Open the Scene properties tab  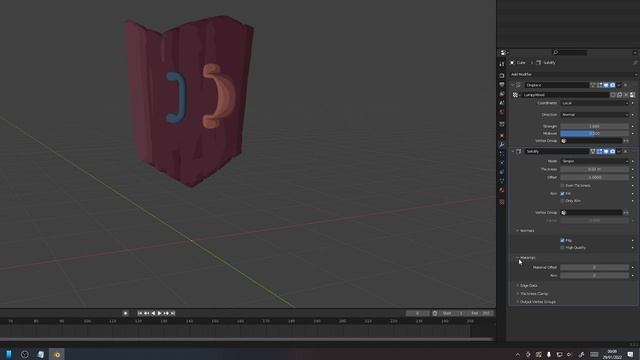[x=502, y=103]
